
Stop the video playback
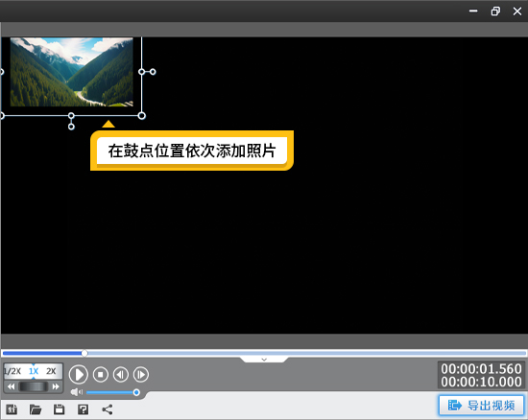point(101,374)
